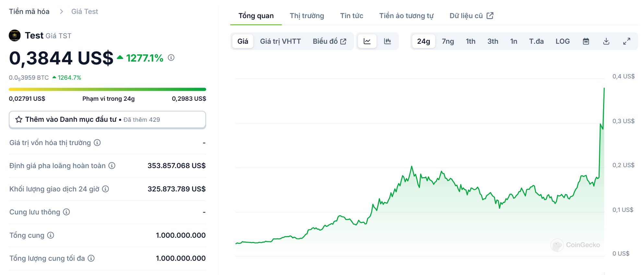Click the price chart line area
The image size is (644, 275).
click(x=420, y=172)
